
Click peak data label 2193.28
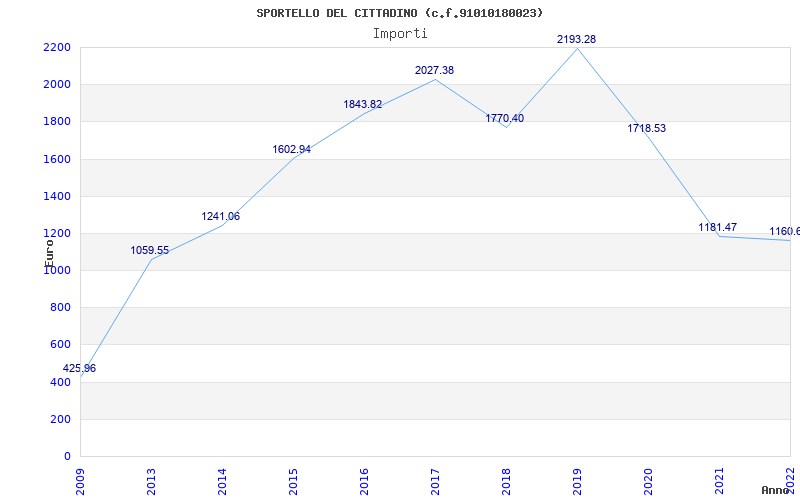click(576, 39)
